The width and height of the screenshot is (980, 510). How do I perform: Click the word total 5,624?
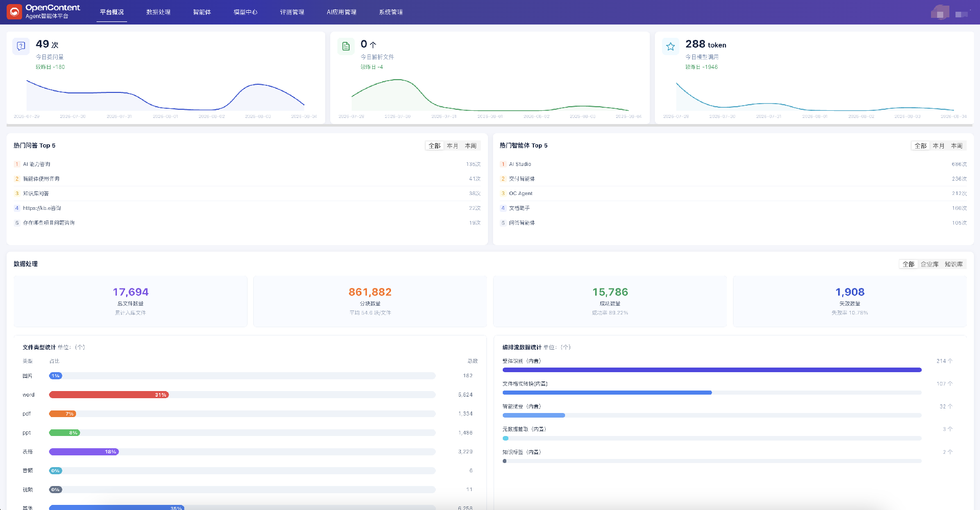point(465,395)
